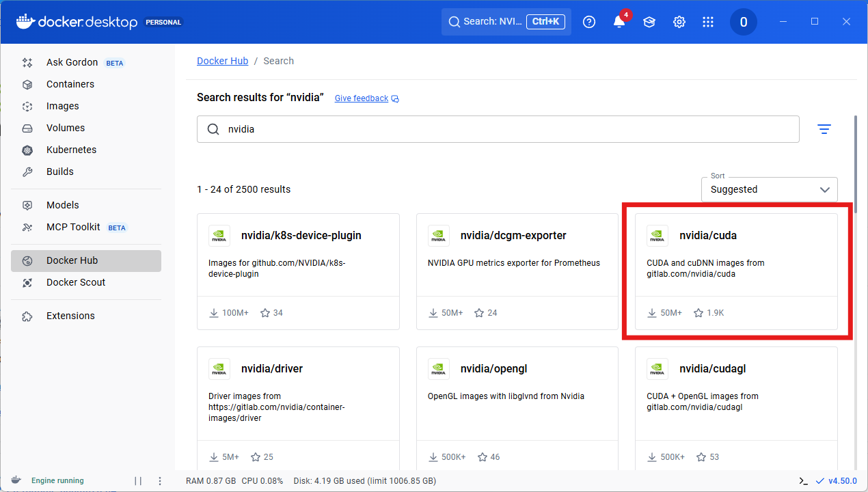Open nvidia/opengl repository title

tap(494, 368)
